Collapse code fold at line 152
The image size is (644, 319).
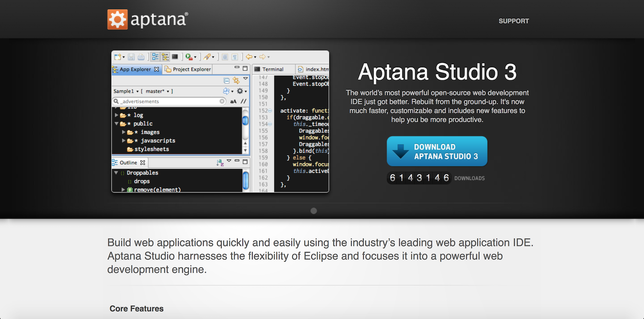(270, 111)
